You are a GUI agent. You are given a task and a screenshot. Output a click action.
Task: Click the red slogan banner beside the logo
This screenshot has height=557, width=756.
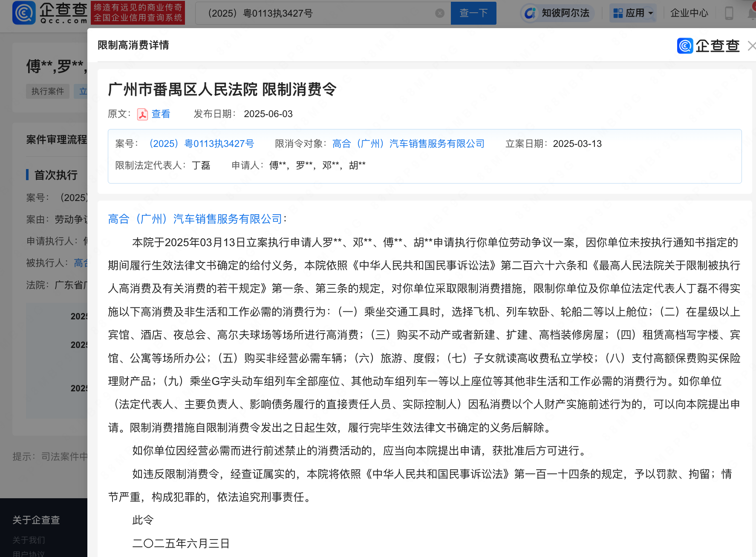coord(138,13)
